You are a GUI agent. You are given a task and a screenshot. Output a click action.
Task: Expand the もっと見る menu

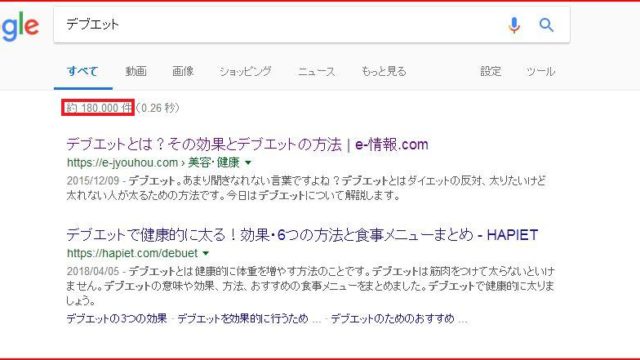point(384,71)
